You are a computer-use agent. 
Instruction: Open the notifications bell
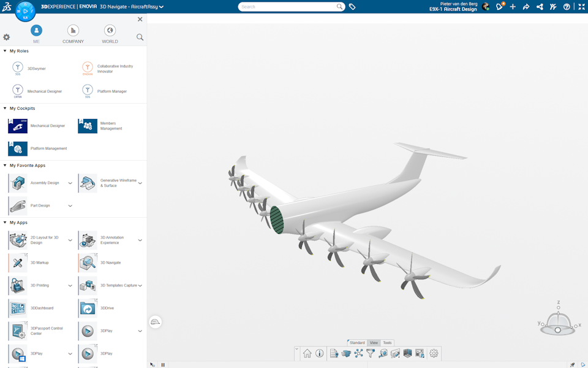(499, 7)
